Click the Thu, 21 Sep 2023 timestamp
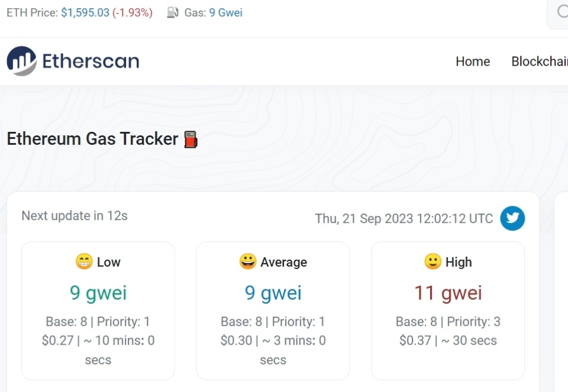568x392 pixels. (404, 219)
